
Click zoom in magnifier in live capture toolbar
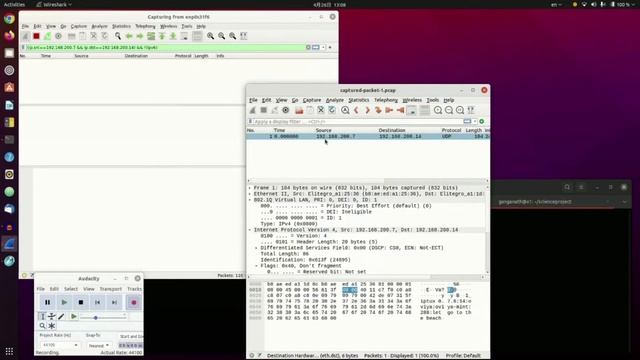(x=210, y=36)
